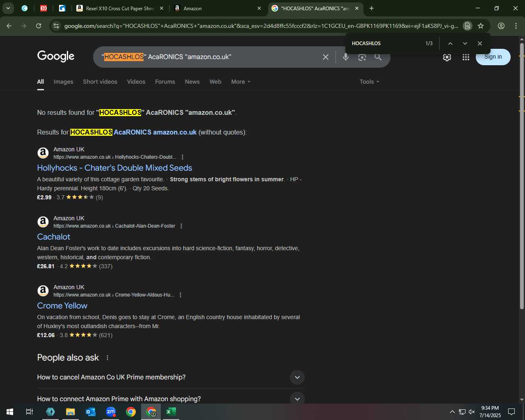525x420 pixels.
Task: Open File Explorer from the taskbar
Action: 71,412
